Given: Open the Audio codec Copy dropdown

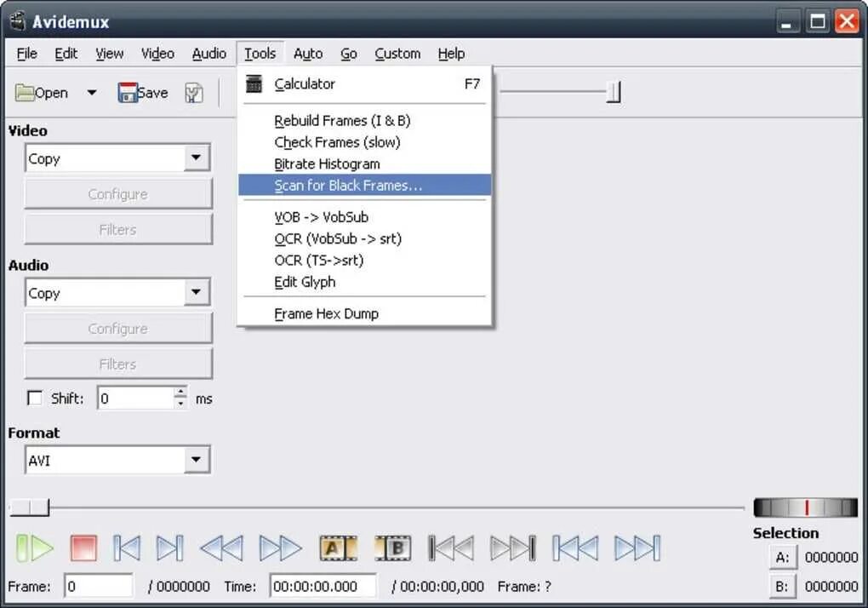Looking at the screenshot, I should tap(196, 292).
